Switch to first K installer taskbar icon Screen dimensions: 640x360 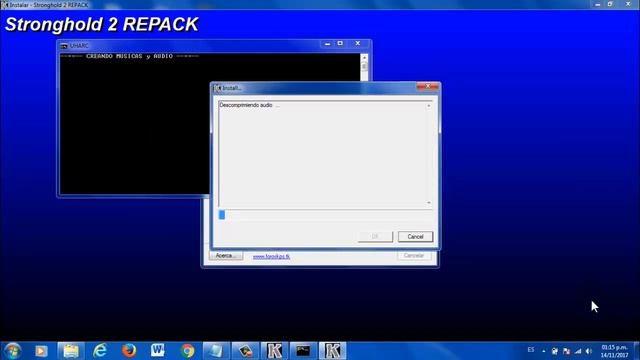274,351
